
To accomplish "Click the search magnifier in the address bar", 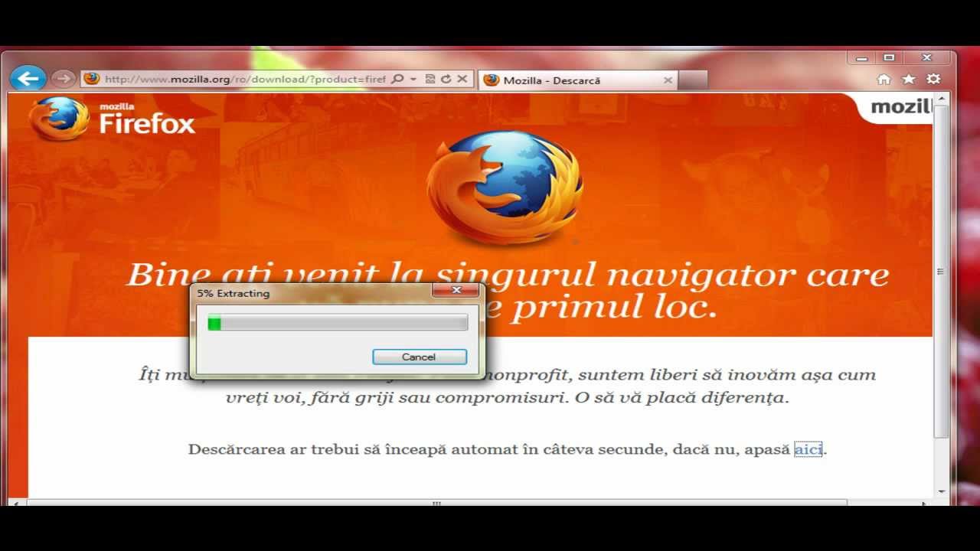I will click(x=397, y=80).
